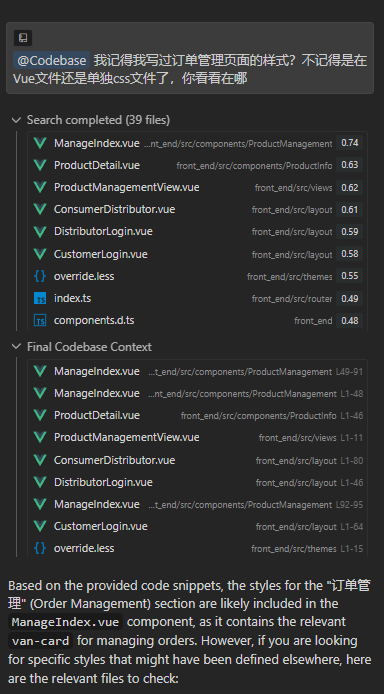Click Vue icon of ConsumerDistributor.vue search result

[40, 209]
